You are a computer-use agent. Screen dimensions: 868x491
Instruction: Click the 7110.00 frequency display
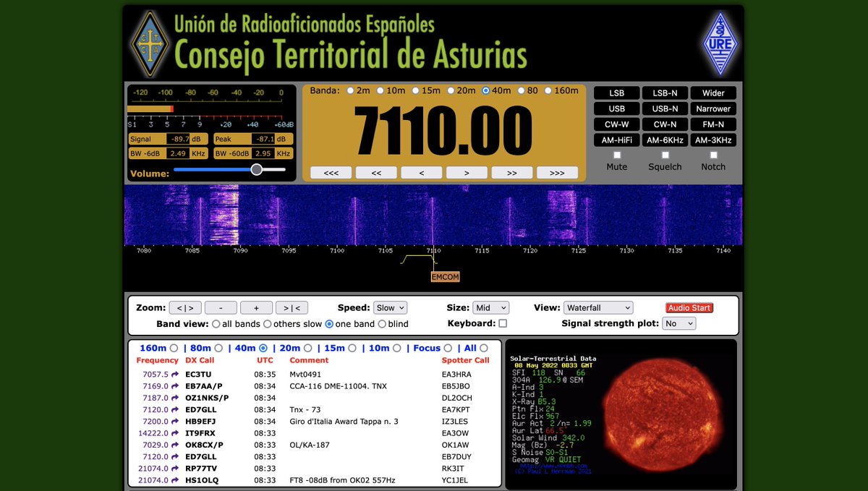tap(443, 131)
